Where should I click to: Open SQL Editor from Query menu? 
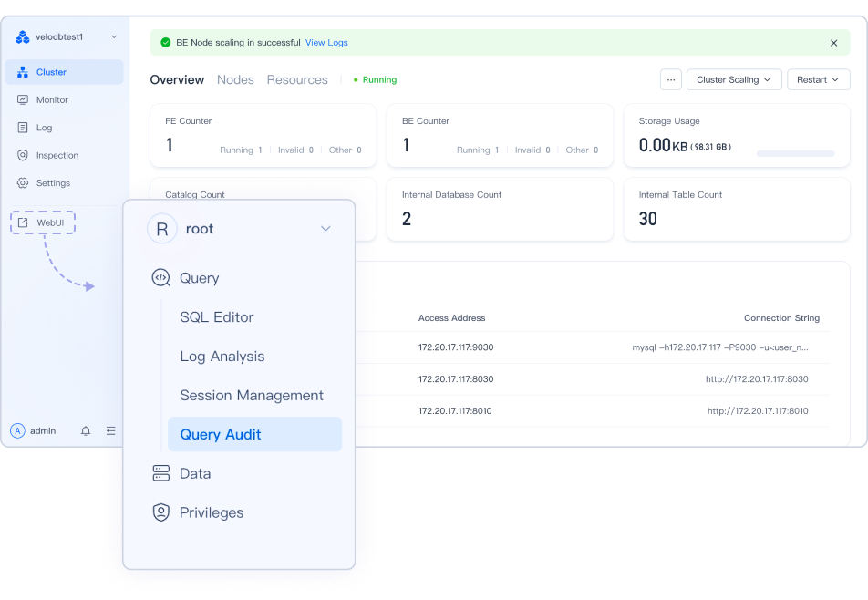coord(217,317)
